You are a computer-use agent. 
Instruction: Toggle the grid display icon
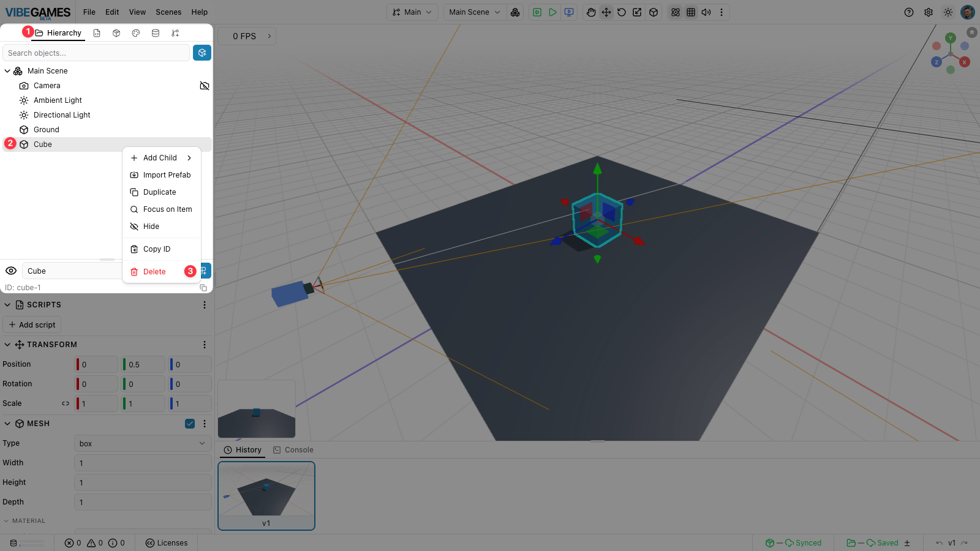(x=691, y=12)
